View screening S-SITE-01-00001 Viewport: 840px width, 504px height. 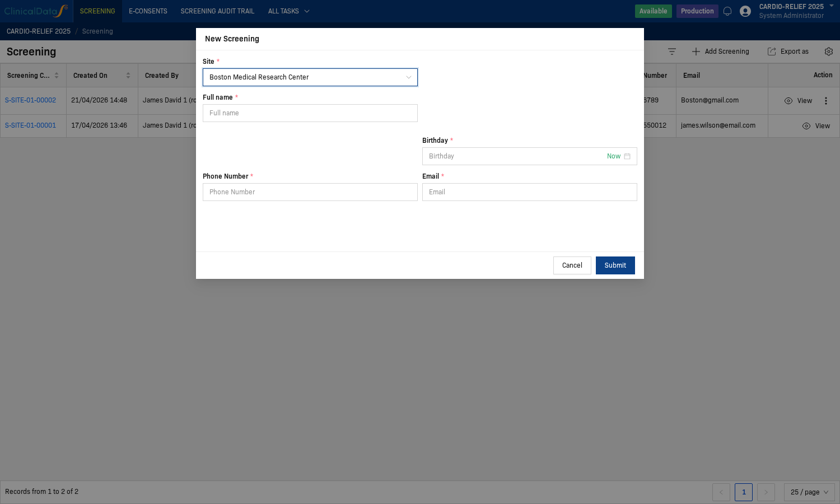tap(816, 126)
